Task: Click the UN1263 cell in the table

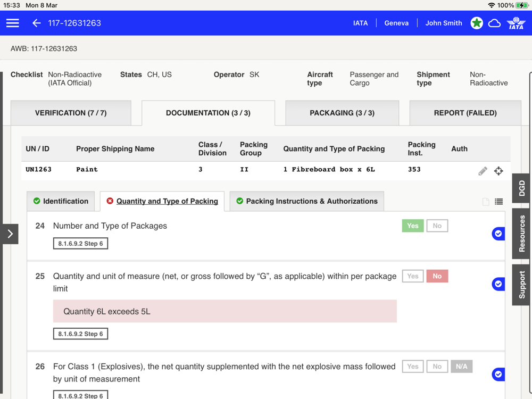Action: pyautogui.click(x=39, y=169)
